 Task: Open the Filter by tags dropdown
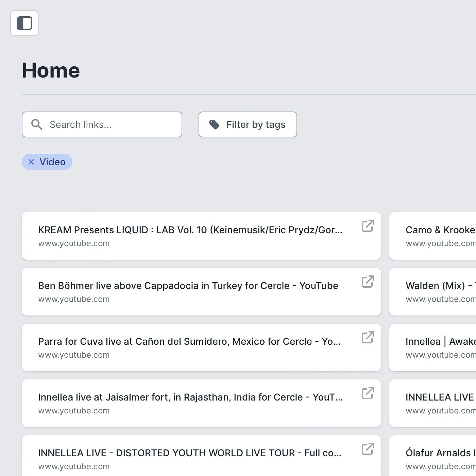click(x=248, y=124)
